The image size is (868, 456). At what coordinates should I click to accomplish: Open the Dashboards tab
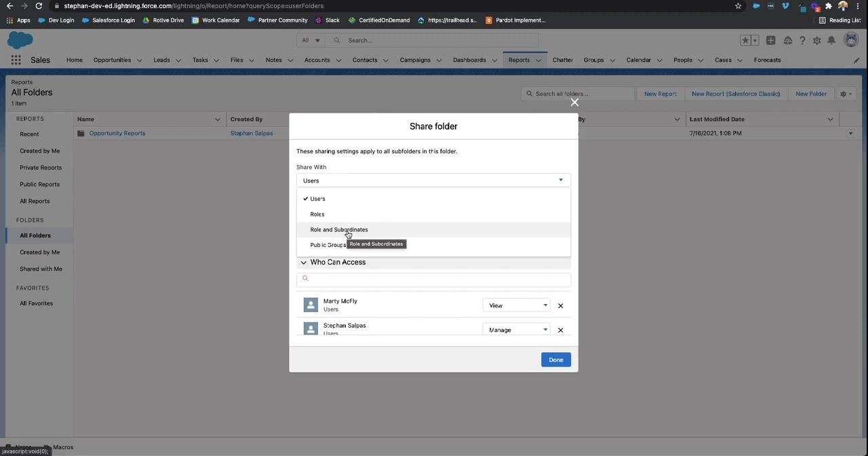469,60
